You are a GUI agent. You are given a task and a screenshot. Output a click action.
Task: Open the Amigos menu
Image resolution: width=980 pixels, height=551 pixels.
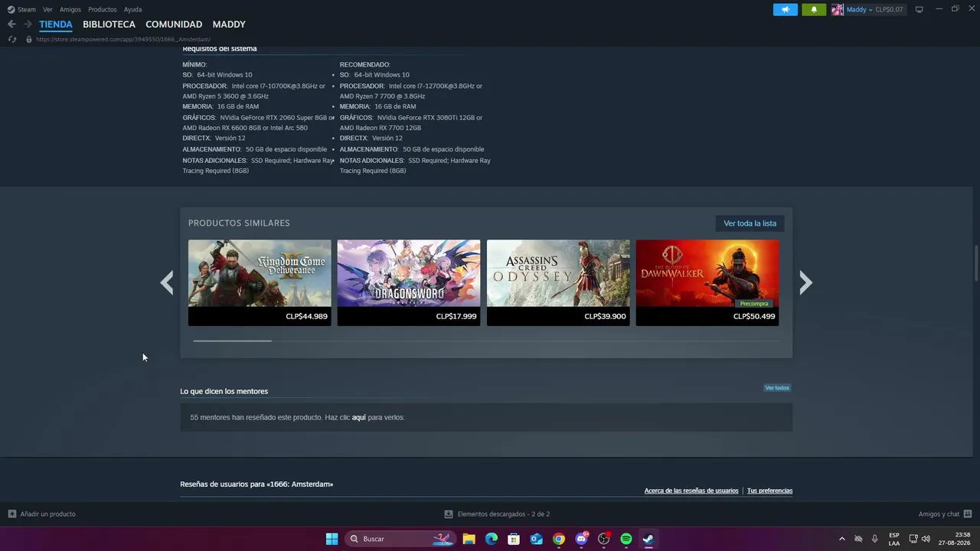pyautogui.click(x=70, y=9)
